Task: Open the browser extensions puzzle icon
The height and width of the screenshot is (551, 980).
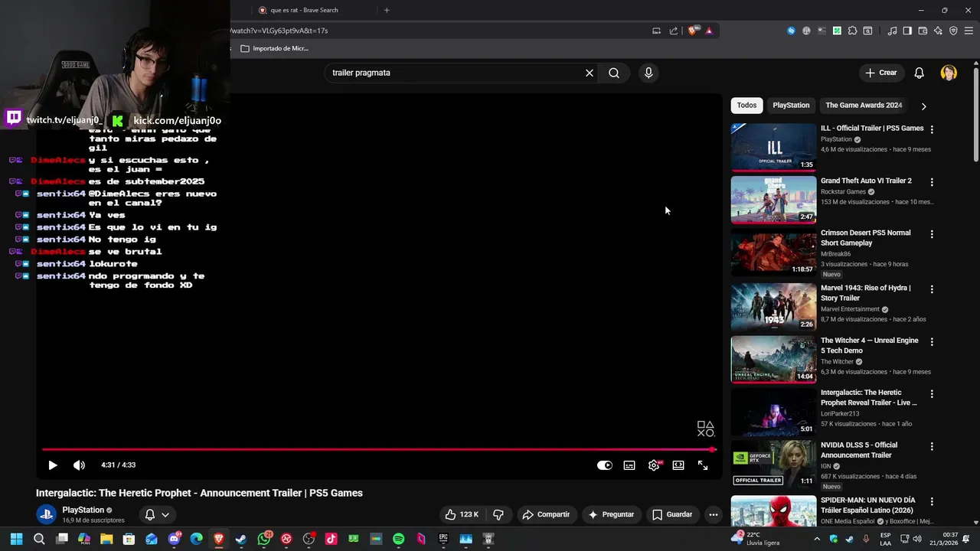Action: tap(852, 31)
